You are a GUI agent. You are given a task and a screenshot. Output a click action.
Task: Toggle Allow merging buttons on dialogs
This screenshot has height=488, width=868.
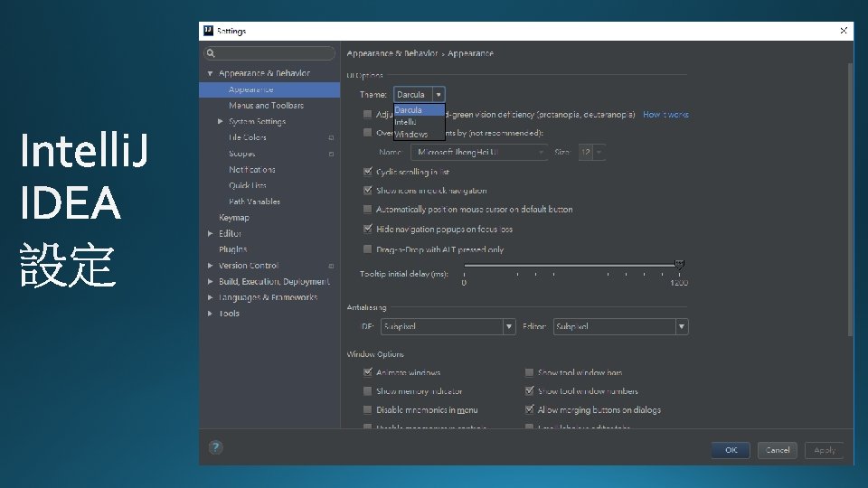pyautogui.click(x=529, y=409)
